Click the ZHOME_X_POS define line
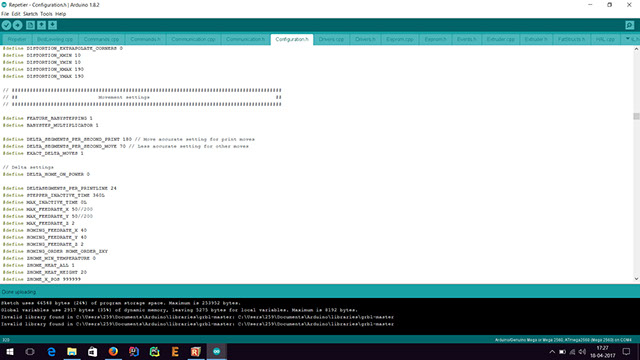 point(42,280)
